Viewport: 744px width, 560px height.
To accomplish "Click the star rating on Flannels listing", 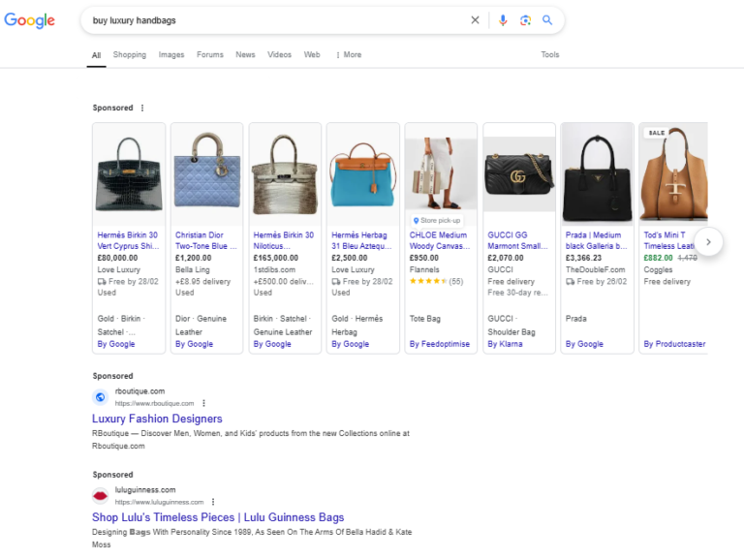I will click(428, 281).
